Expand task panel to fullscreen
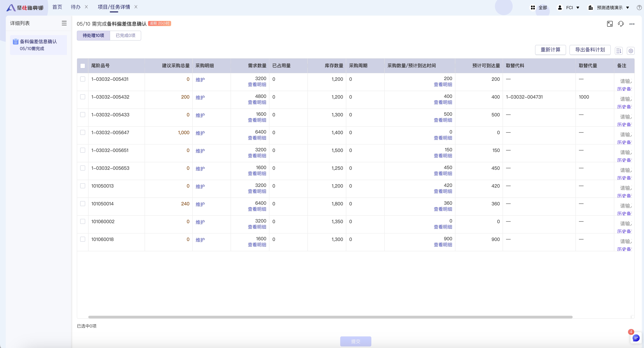The image size is (644, 348). tap(610, 24)
